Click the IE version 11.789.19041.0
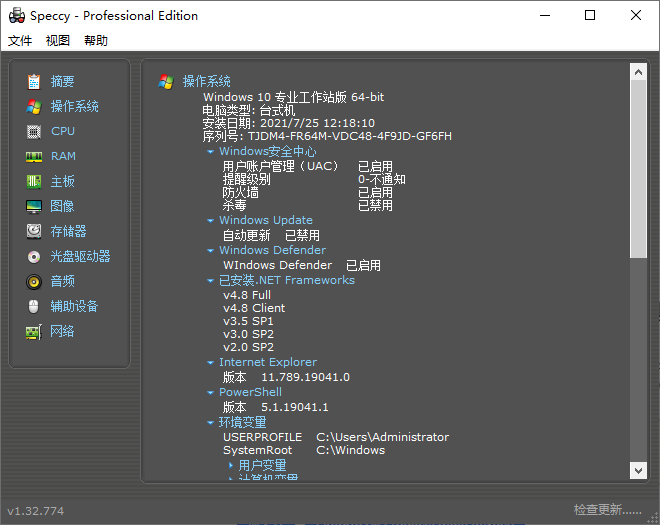Viewport: 660px width, 525px height. click(x=306, y=377)
